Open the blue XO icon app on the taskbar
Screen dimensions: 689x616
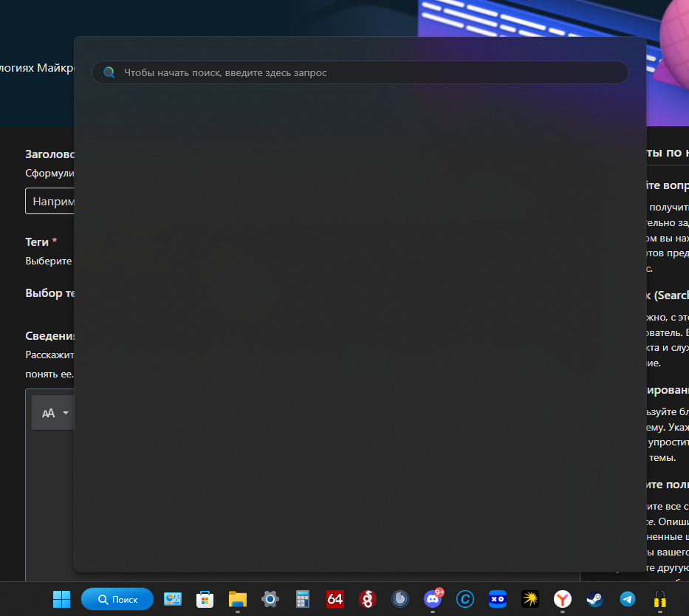click(x=498, y=599)
